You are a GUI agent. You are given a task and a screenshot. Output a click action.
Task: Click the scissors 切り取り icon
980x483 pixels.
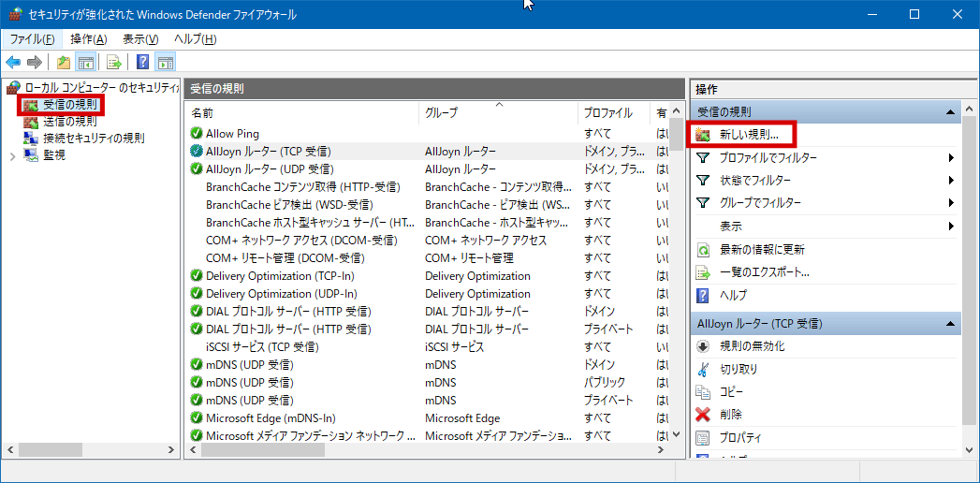click(x=704, y=369)
